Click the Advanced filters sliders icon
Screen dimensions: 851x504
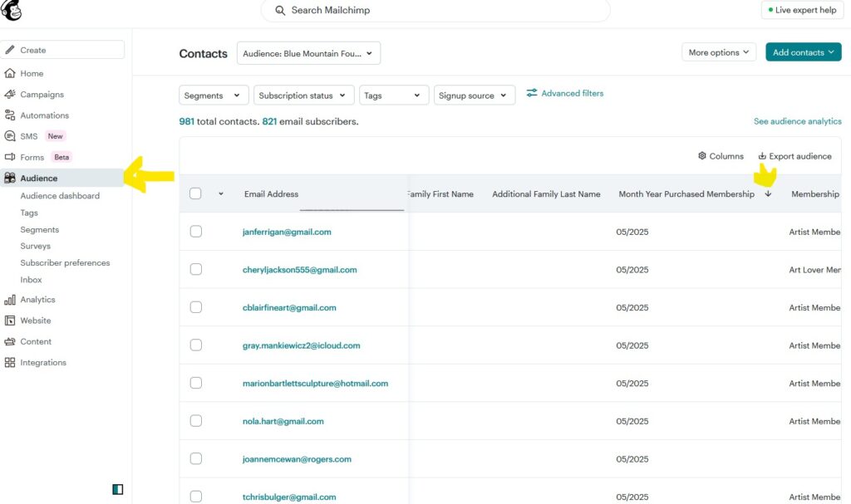[x=532, y=93]
